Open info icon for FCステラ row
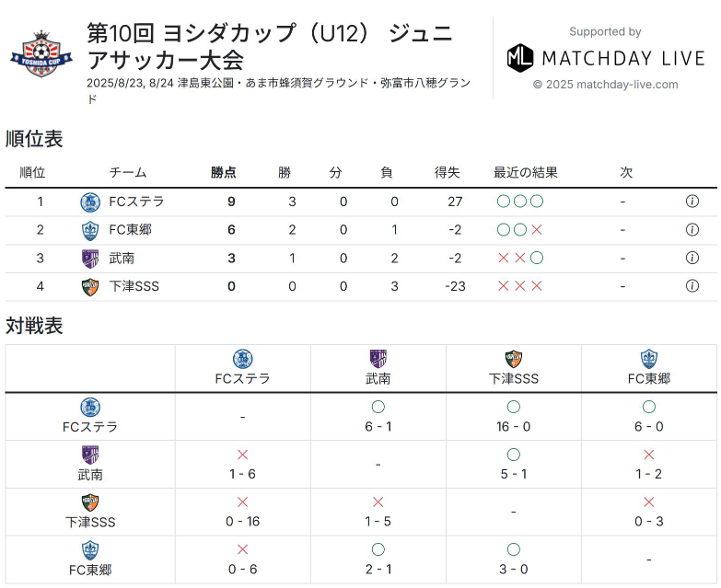The height and width of the screenshot is (588, 721). click(x=692, y=202)
